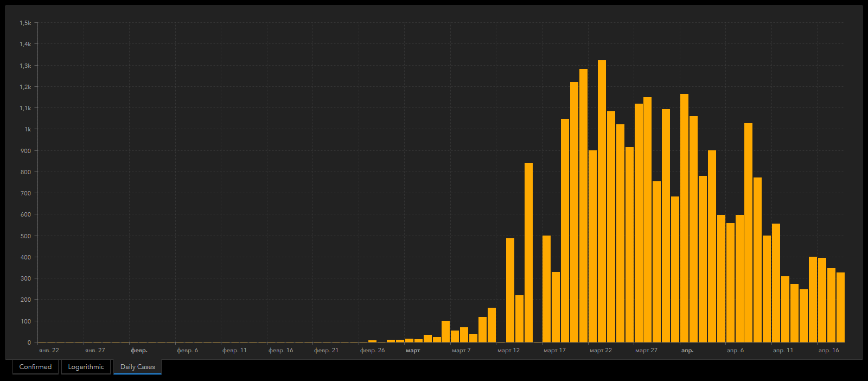Click the март 7 date label
This screenshot has height=381, width=868.
pos(461,351)
